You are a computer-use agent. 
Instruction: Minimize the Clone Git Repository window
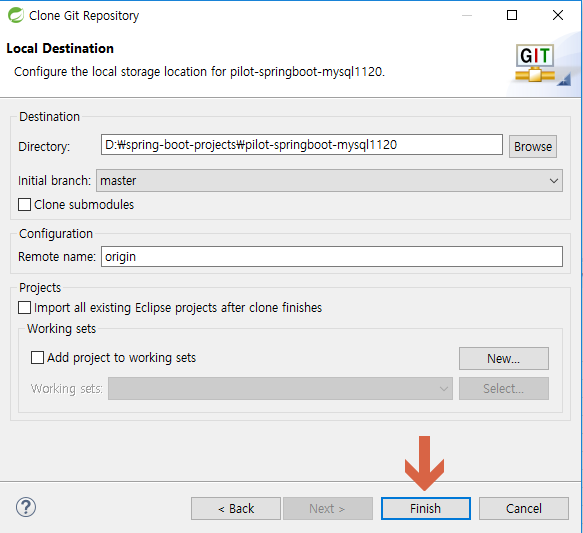[467, 15]
